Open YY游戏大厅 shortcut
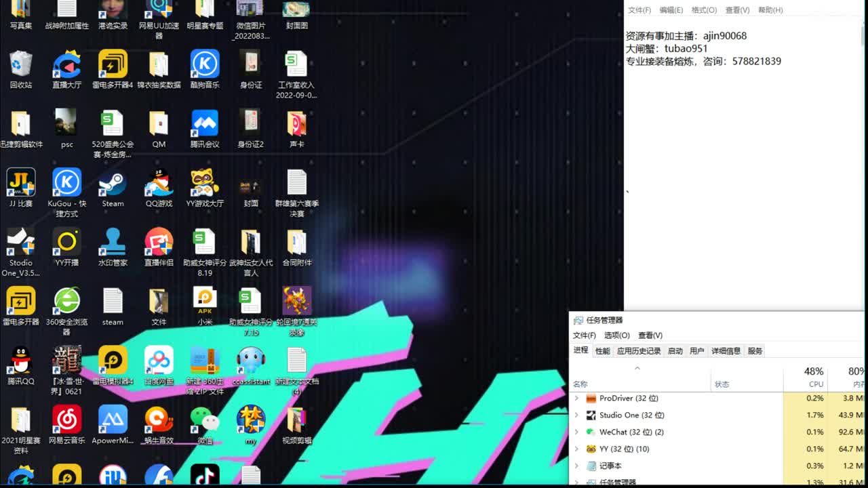The height and width of the screenshot is (488, 868). [205, 188]
